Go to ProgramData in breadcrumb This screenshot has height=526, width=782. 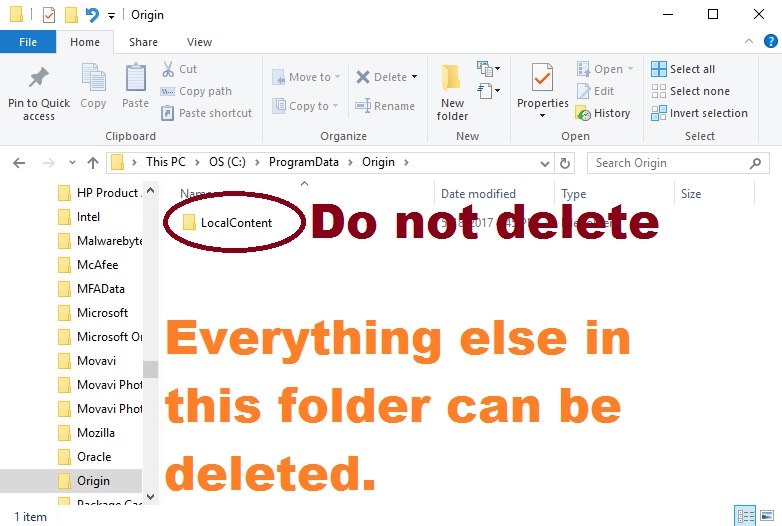304,162
